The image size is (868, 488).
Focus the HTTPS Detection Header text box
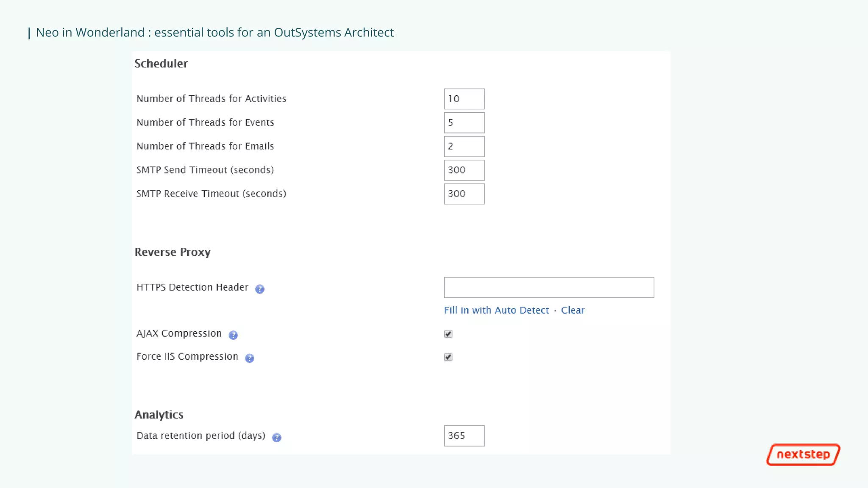click(x=549, y=287)
